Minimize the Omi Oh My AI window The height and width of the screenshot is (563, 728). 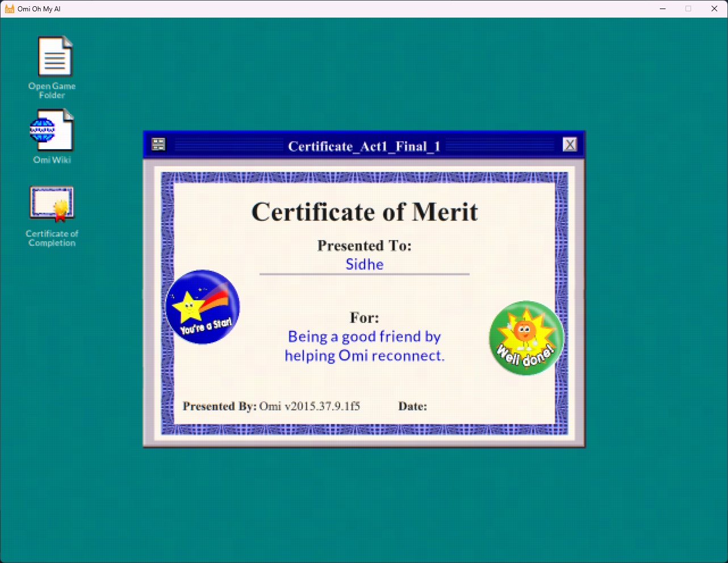coord(663,9)
